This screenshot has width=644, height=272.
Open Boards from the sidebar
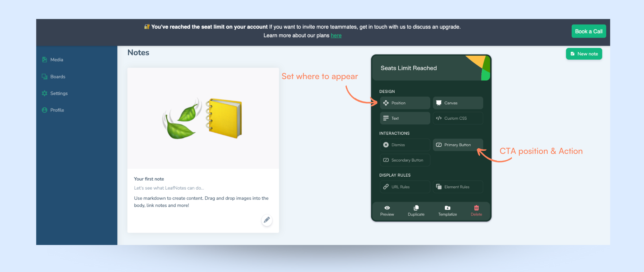click(x=58, y=77)
